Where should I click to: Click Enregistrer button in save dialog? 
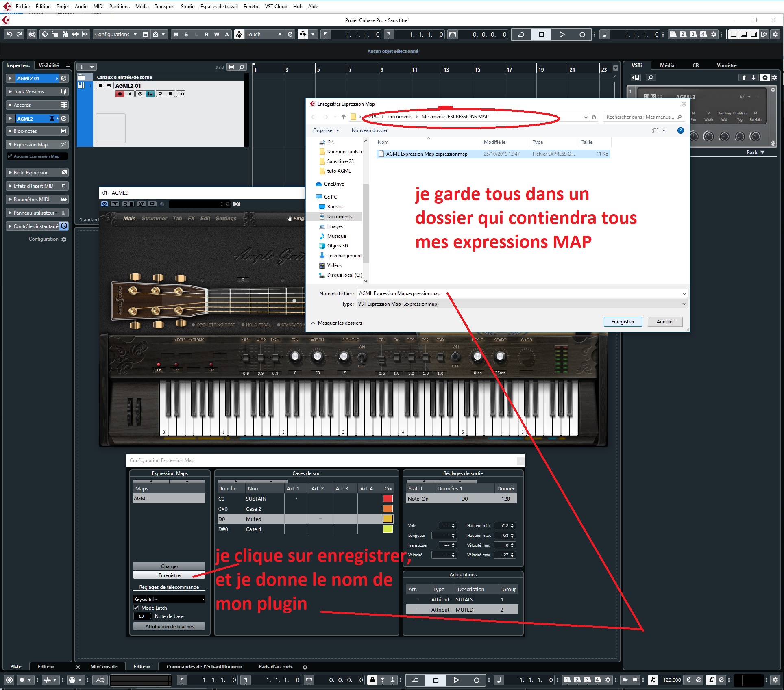pyautogui.click(x=622, y=322)
